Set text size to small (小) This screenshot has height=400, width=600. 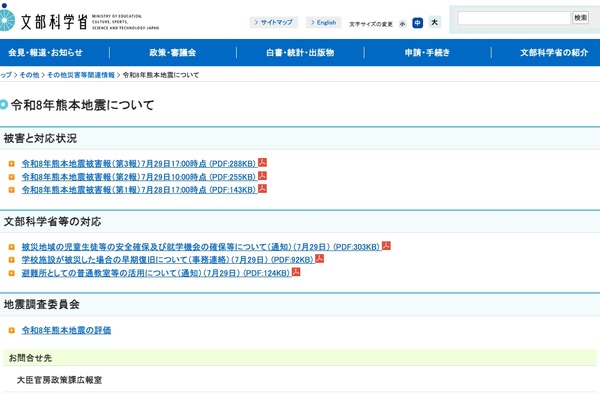coord(403,24)
